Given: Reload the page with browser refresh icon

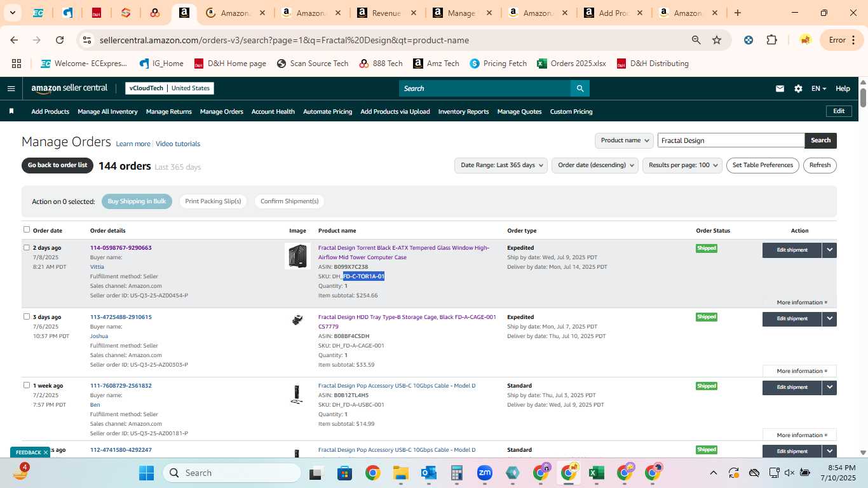Looking at the screenshot, I should [x=60, y=40].
